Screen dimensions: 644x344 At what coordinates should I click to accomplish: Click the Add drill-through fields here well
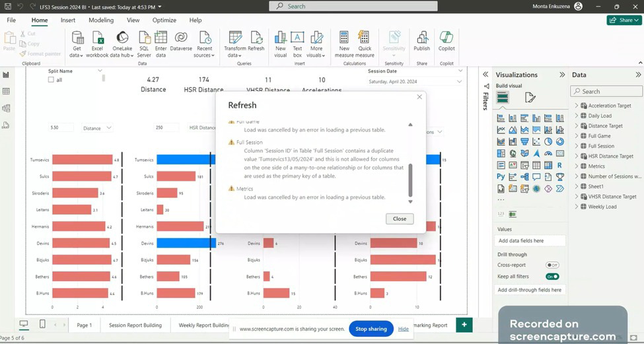coord(530,290)
